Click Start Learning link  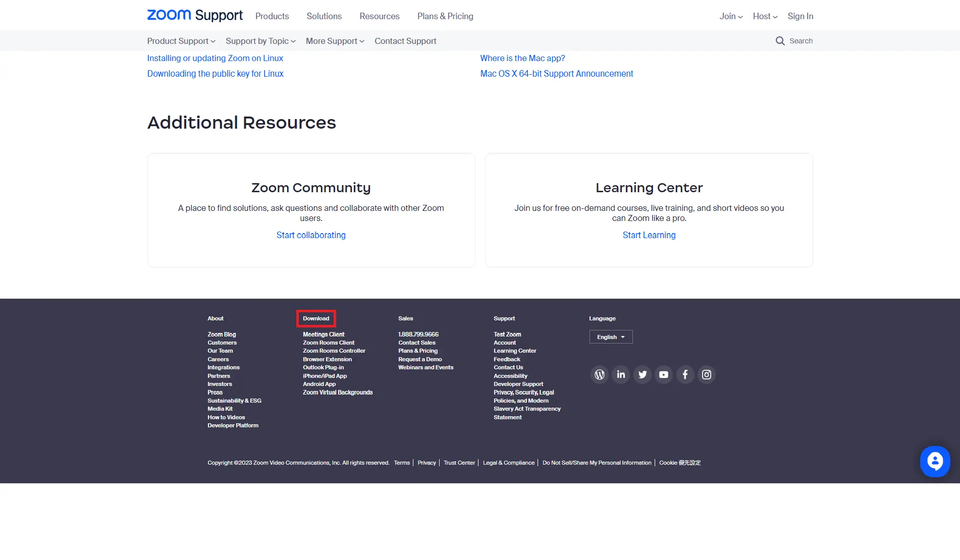click(x=649, y=235)
